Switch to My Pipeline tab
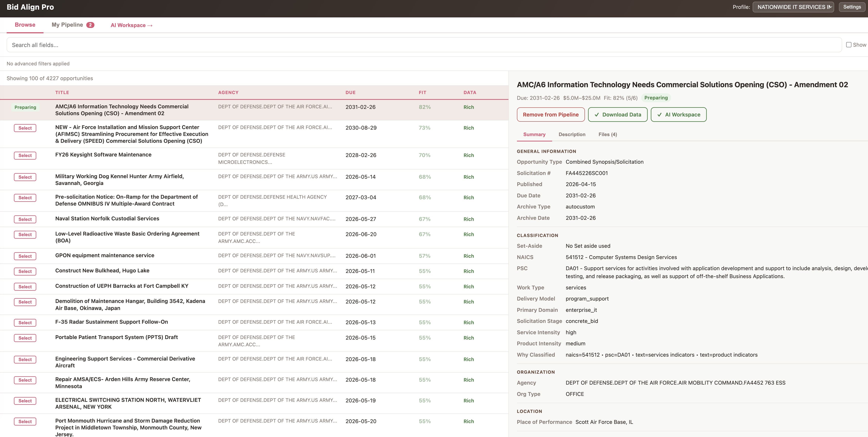Screen dimensions: 868x437 click(73, 25)
